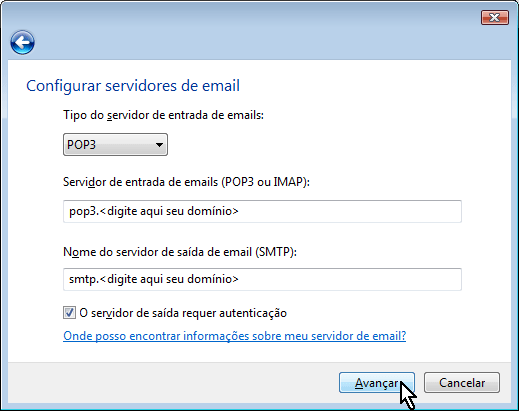The width and height of the screenshot is (519, 411).
Task: Click the label 'O servidor de saída requer autenticação'
Action: pos(183,313)
